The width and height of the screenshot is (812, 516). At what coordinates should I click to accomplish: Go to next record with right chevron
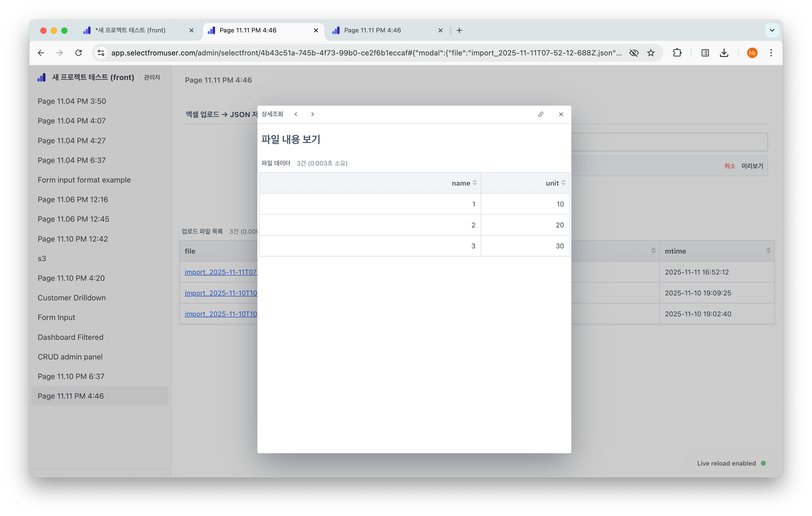coord(312,114)
